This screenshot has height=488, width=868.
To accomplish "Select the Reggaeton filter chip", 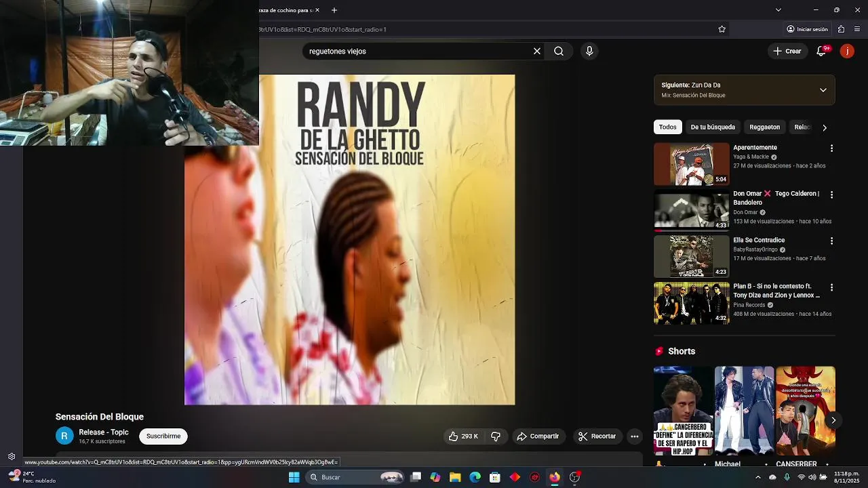I will pyautogui.click(x=764, y=127).
